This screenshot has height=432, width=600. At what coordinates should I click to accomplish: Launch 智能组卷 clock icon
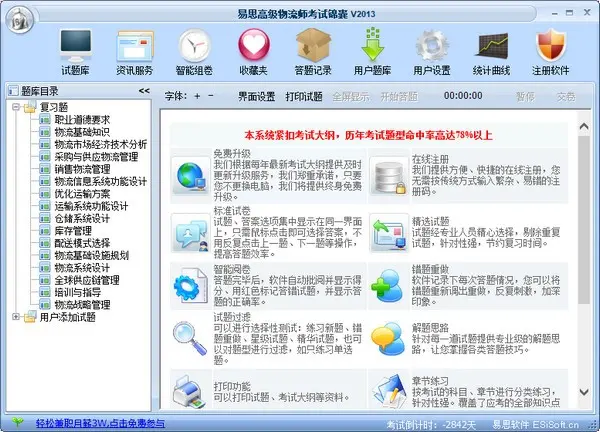pos(194,46)
